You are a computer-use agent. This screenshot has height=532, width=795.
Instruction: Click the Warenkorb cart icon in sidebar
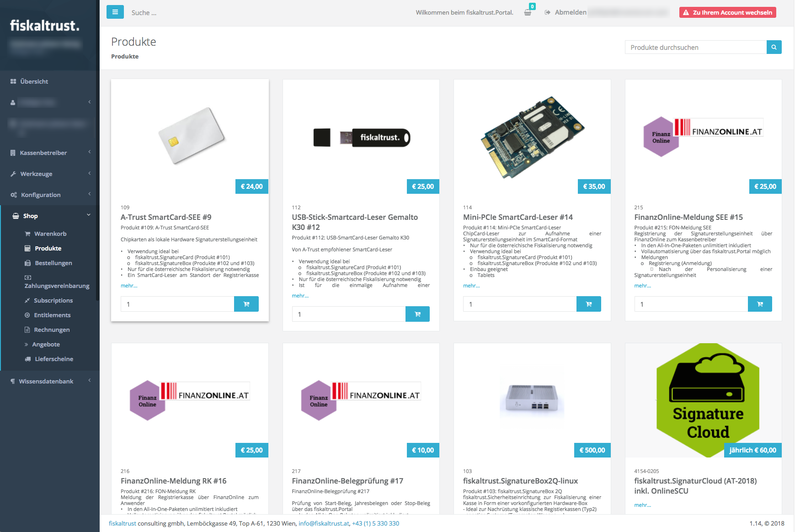click(x=27, y=234)
